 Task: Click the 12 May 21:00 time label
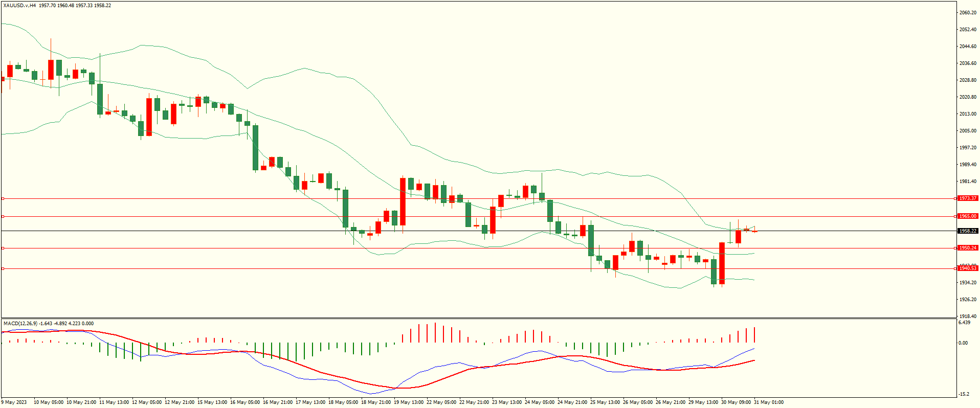click(180, 402)
